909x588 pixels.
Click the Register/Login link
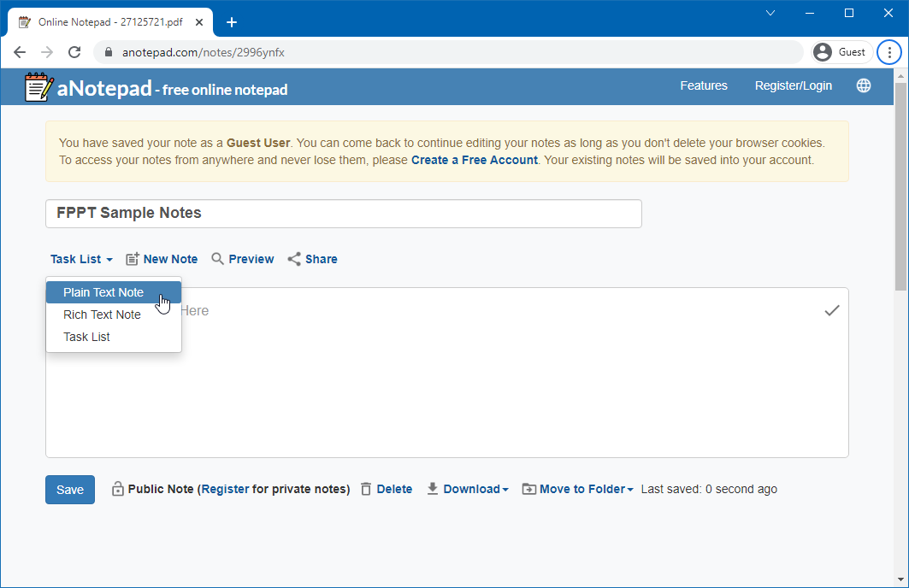793,85
